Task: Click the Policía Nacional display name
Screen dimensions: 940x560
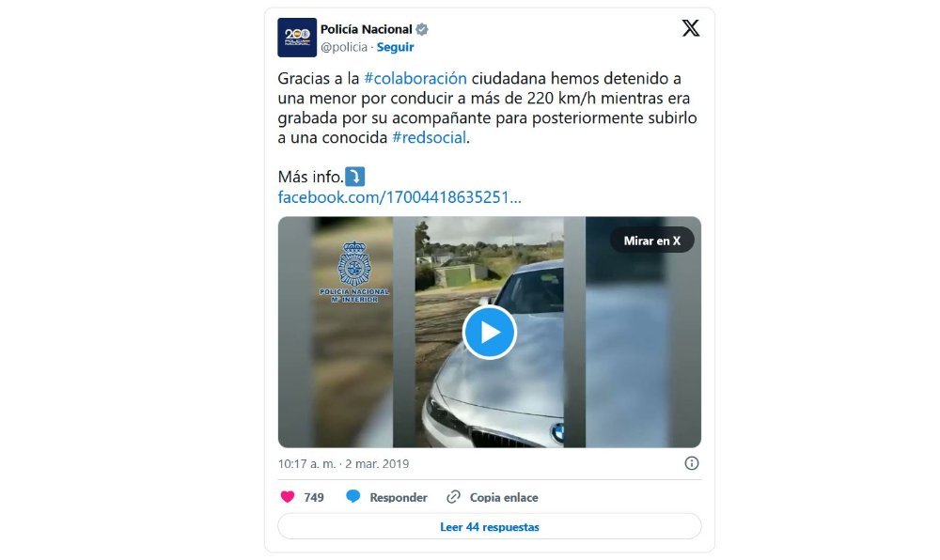Action: click(367, 29)
